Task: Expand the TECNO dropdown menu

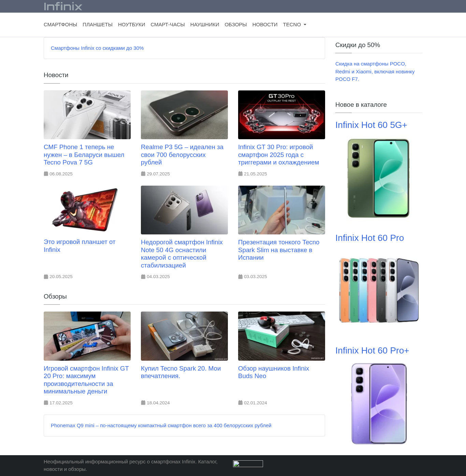Action: coord(295,25)
